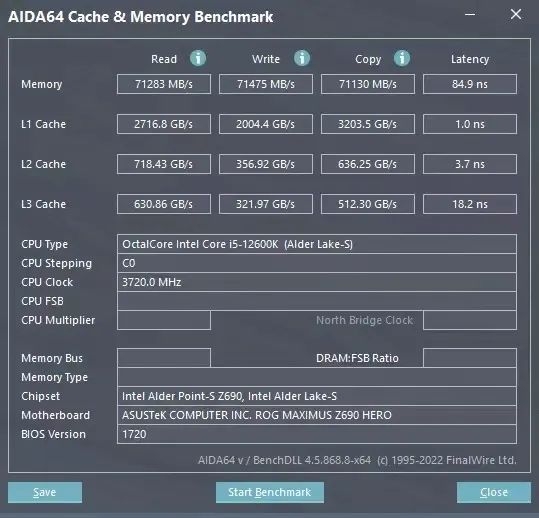Select the CPU Clock 3720.0 MHz field
Screen dimensions: 539x518
point(317,282)
